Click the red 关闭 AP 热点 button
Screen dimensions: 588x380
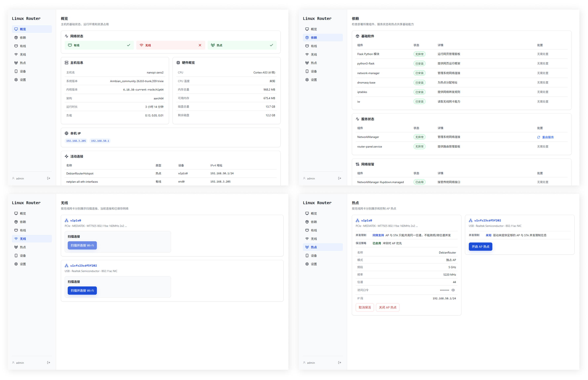pyautogui.click(x=387, y=308)
